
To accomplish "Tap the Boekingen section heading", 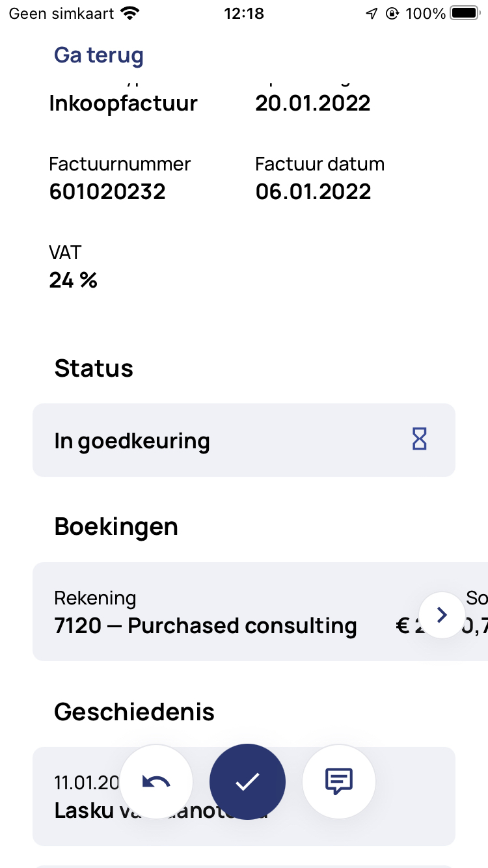I will (x=116, y=526).
